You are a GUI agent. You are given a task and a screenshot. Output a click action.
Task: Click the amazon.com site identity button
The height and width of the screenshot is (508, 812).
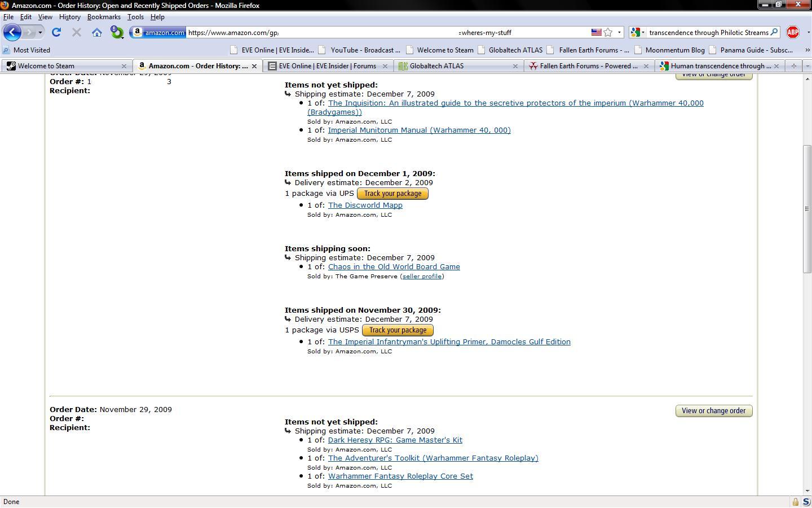click(x=158, y=32)
